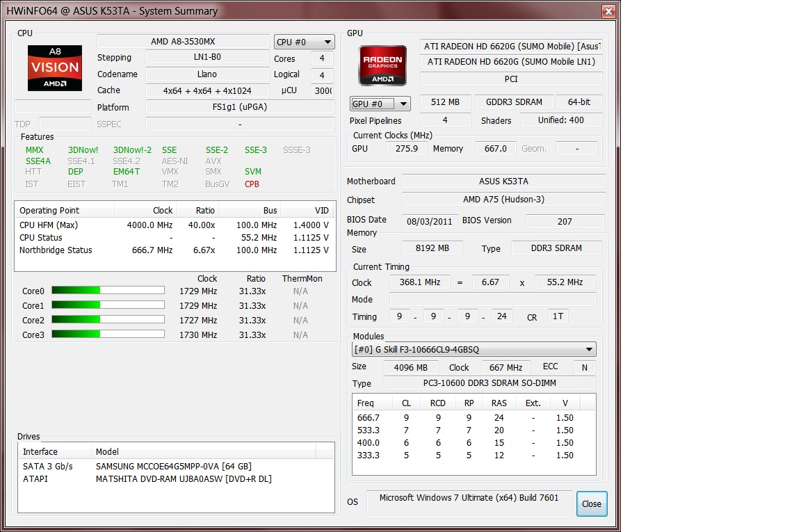Image resolution: width=801 pixels, height=532 pixels.
Task: Click the greyed AES-NI feature label
Action: (x=175, y=161)
